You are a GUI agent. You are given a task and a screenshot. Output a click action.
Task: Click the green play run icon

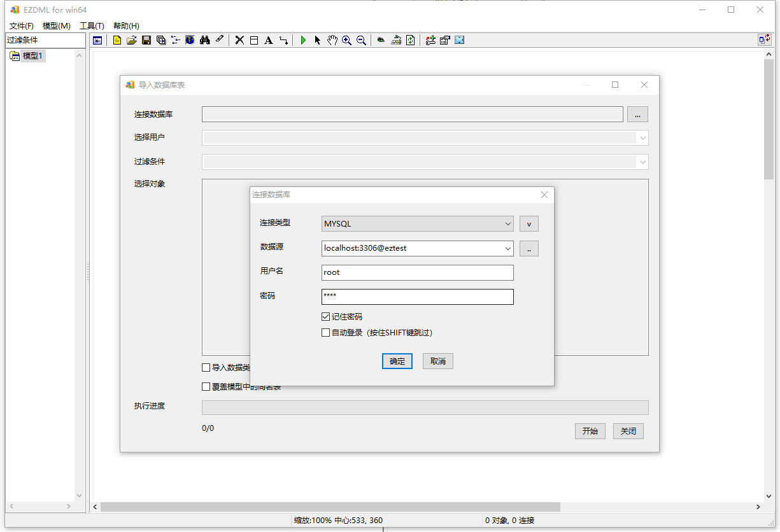pyautogui.click(x=303, y=40)
